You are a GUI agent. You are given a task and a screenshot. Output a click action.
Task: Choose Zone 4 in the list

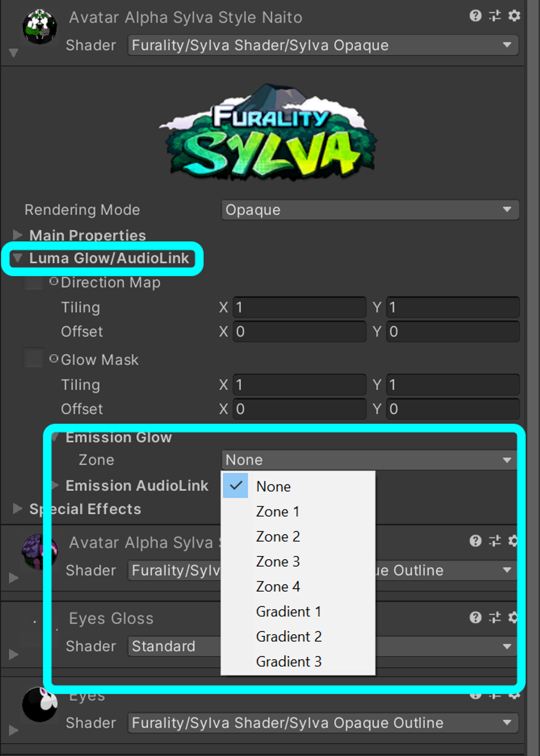click(x=298, y=586)
